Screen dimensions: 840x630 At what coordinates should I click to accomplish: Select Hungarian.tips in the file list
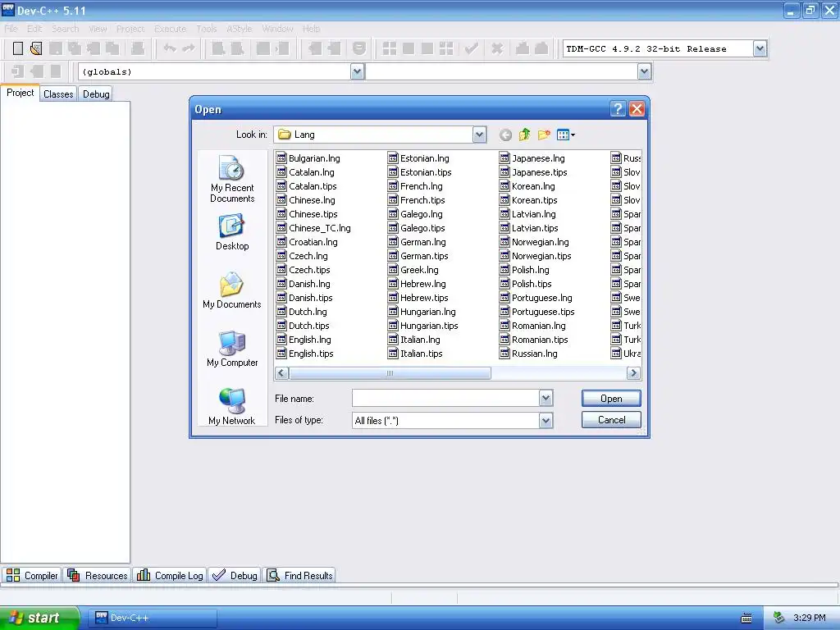[423, 326]
